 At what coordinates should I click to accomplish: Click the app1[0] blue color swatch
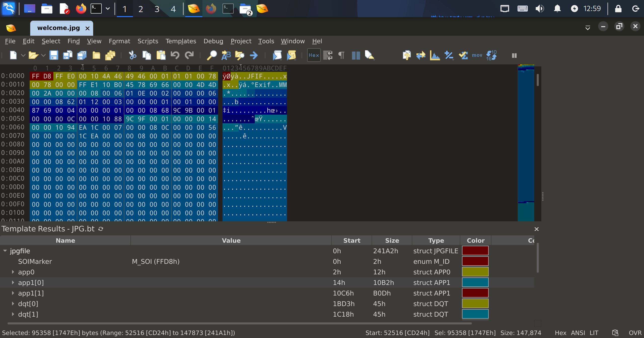(x=475, y=282)
